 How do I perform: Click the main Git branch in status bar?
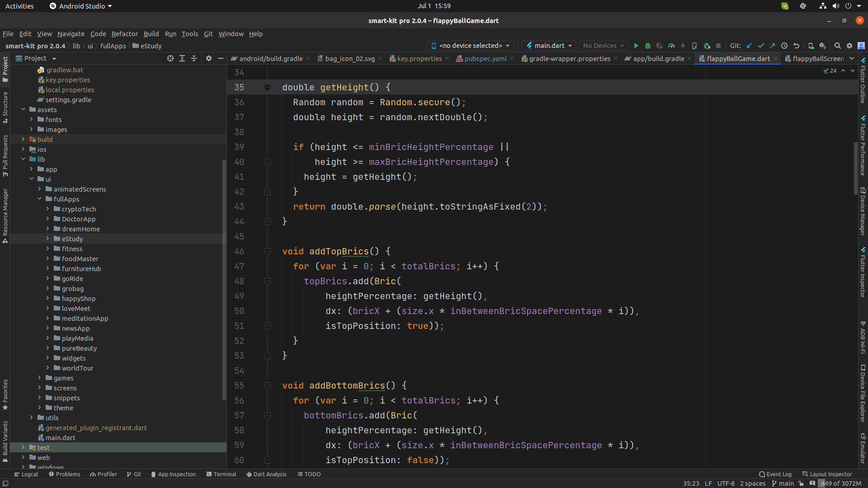coord(783,483)
